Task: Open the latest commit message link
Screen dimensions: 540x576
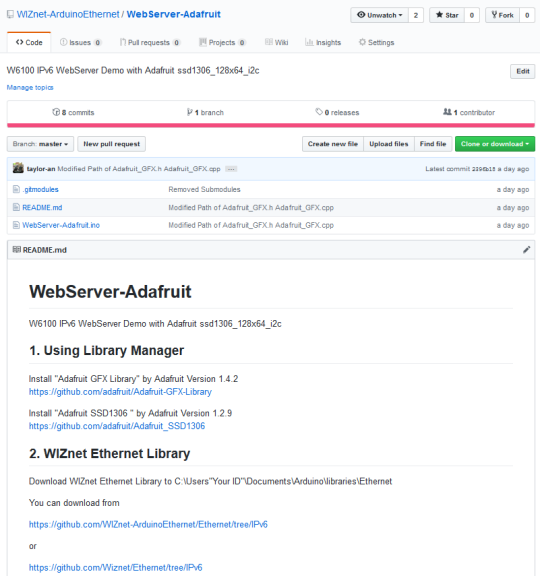Action: pyautogui.click(x=139, y=169)
